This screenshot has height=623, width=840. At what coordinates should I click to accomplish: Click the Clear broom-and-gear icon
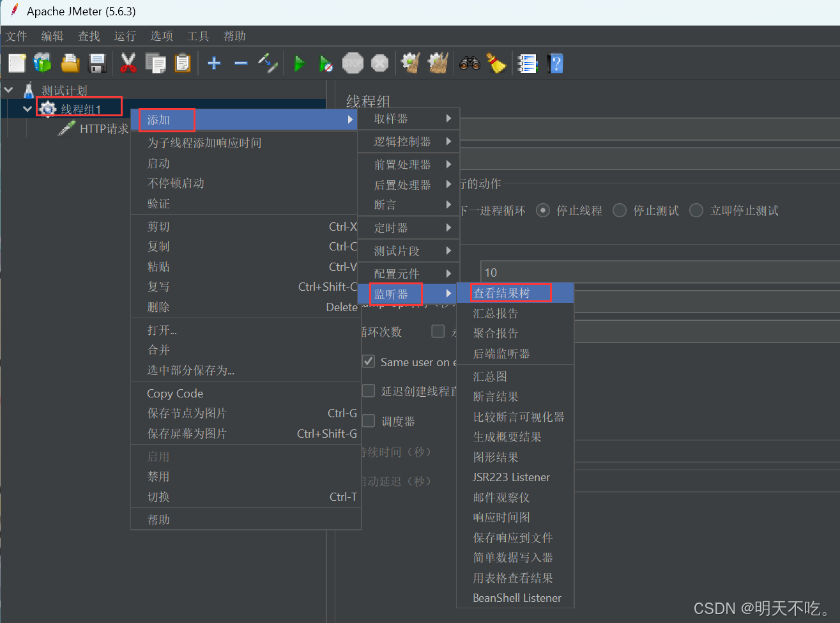tap(410, 63)
